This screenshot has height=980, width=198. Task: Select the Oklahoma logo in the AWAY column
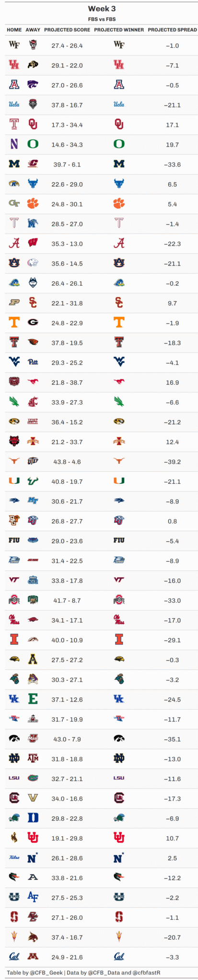(x=33, y=124)
